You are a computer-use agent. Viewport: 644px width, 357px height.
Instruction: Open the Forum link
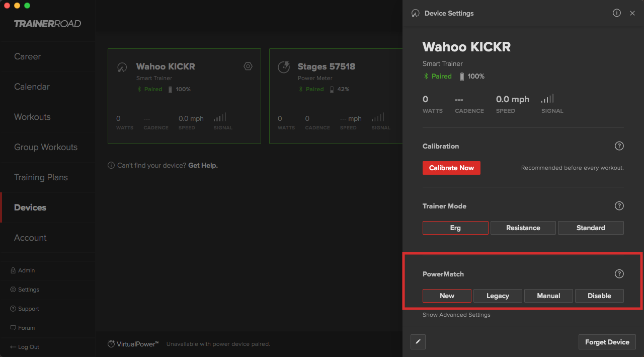tap(23, 328)
